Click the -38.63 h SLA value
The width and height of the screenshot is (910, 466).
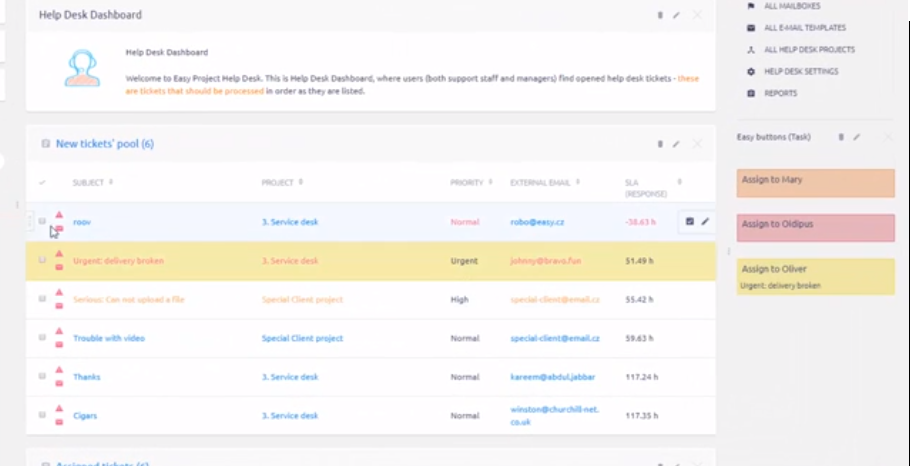(641, 222)
